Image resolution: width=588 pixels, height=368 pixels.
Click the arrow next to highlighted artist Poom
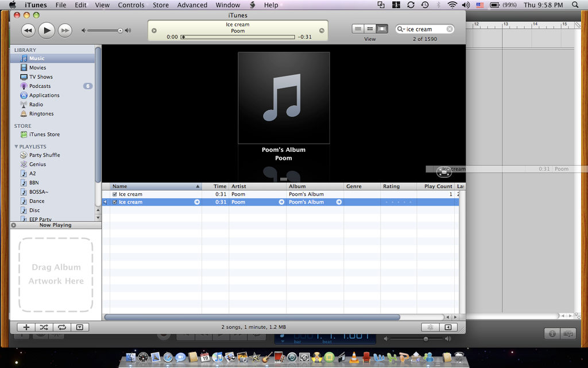[x=281, y=202]
